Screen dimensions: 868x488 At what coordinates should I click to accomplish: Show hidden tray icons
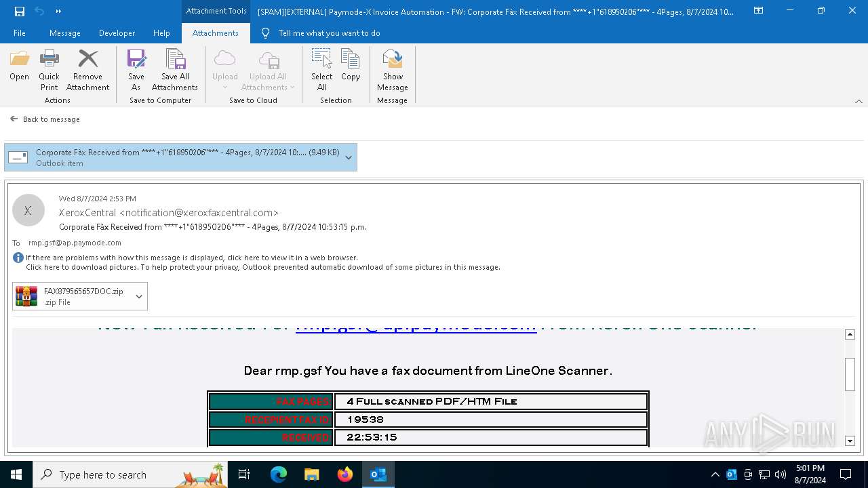tap(715, 474)
